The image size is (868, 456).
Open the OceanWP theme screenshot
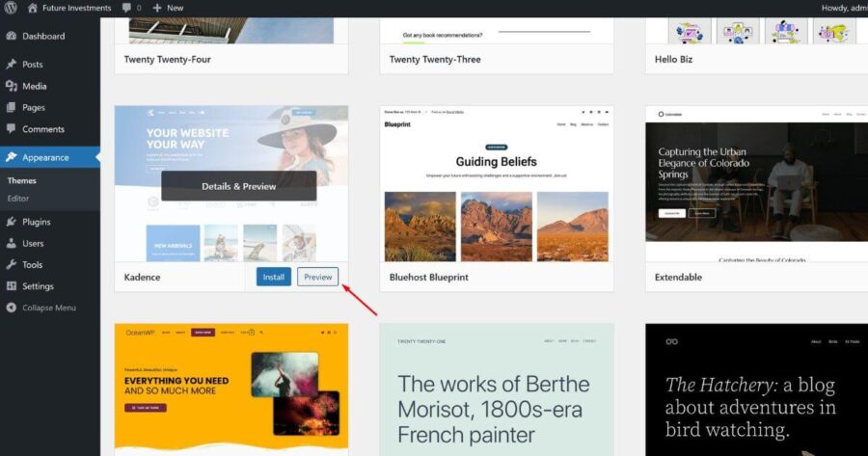pyautogui.click(x=231, y=389)
